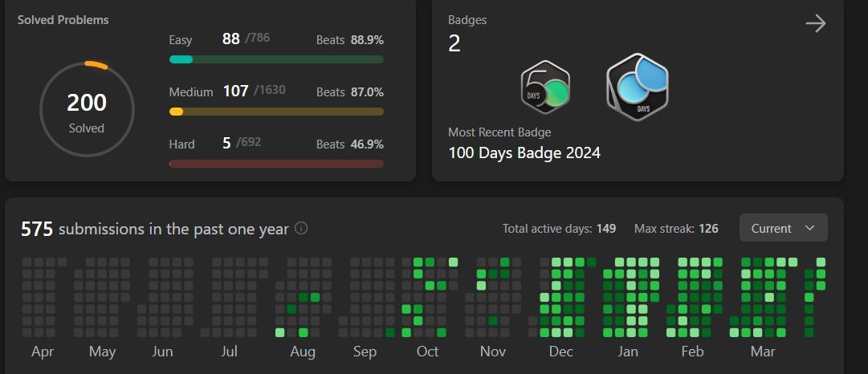Click the Total active days 149 text
The width and height of the screenshot is (868, 374).
(x=559, y=229)
